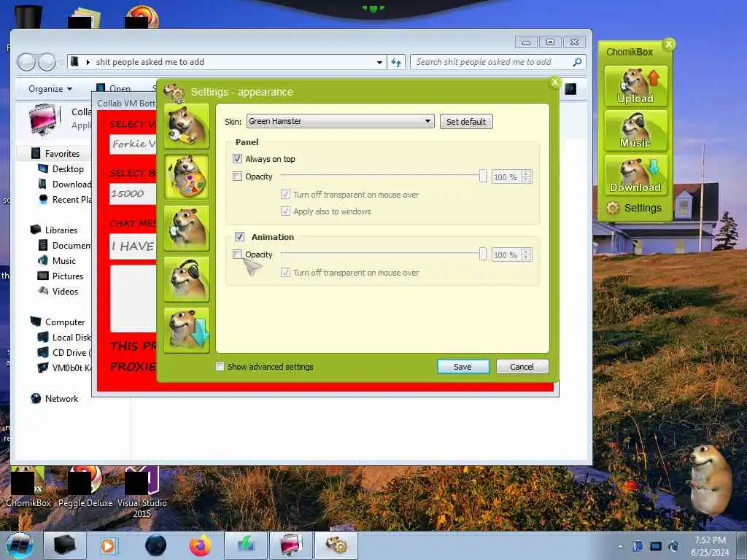The image size is (747, 560).
Task: Open the hamster-with-phone settings tab
Action: click(186, 227)
